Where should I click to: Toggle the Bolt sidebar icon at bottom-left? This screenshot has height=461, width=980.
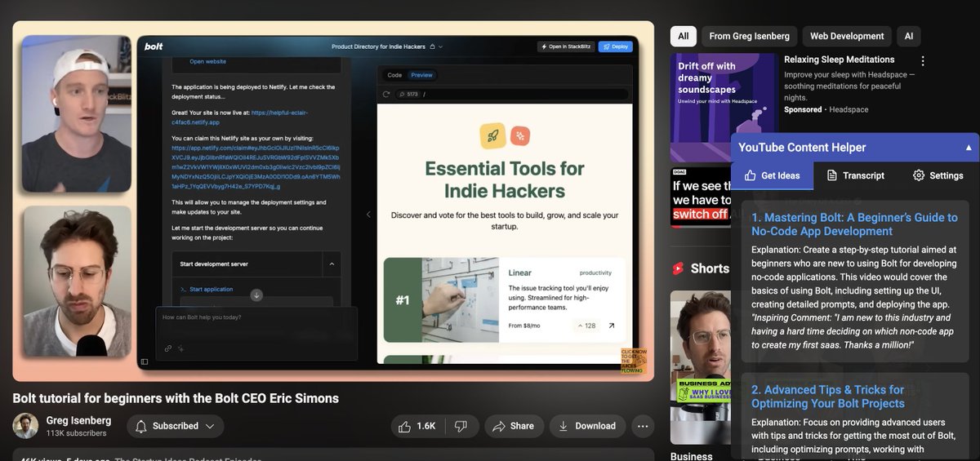pyautogui.click(x=145, y=361)
